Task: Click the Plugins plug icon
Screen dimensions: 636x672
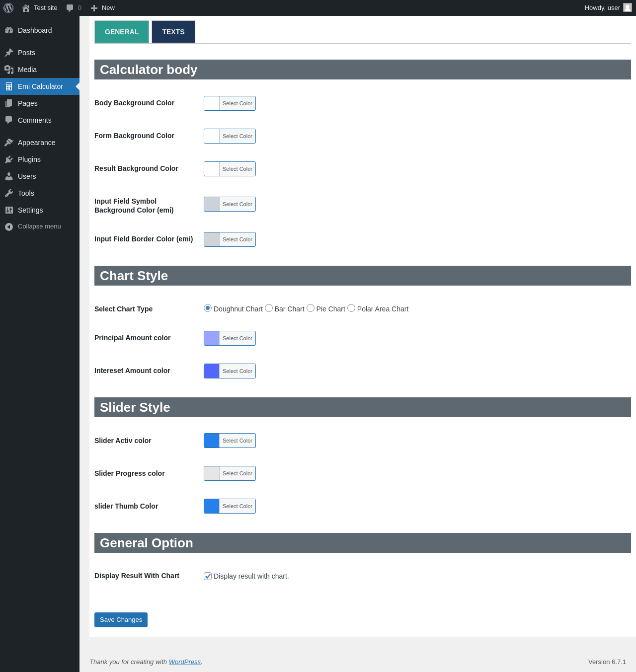Action: [x=9, y=159]
